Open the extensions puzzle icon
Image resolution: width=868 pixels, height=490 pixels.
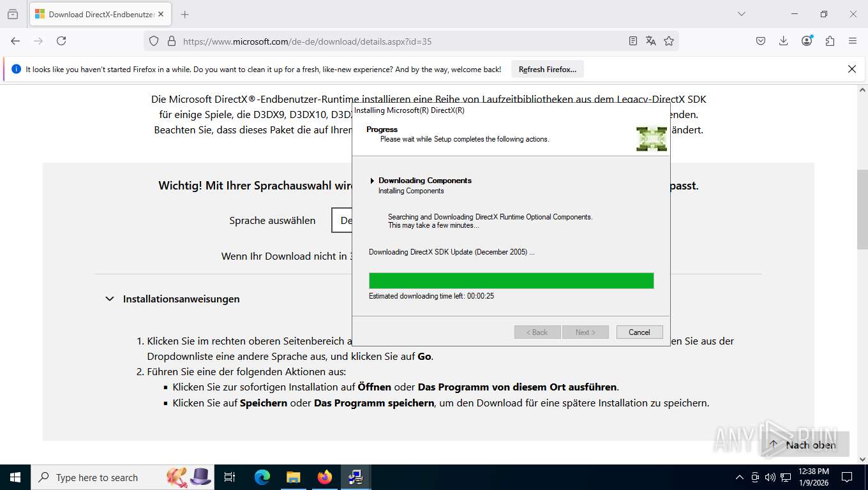tap(830, 41)
